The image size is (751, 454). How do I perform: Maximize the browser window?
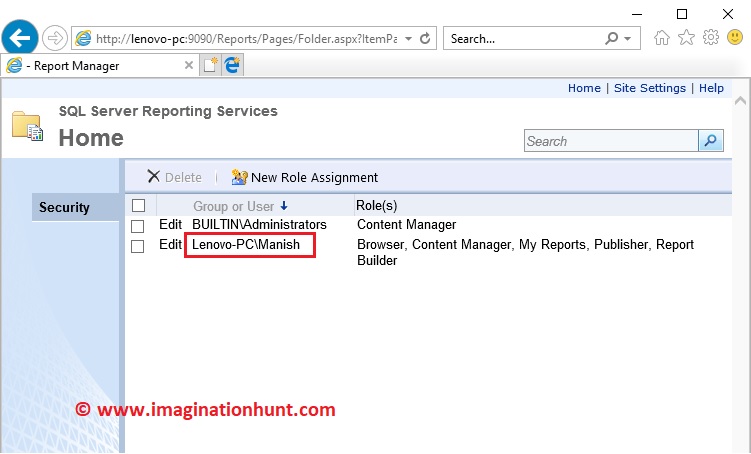682,14
